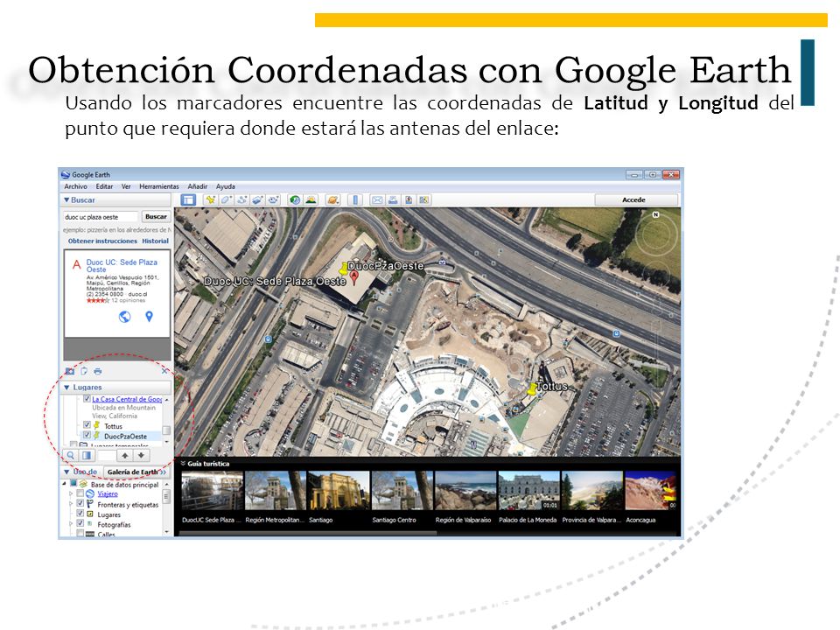Click the split-view icon in Lugares panel

pyautogui.click(x=87, y=455)
